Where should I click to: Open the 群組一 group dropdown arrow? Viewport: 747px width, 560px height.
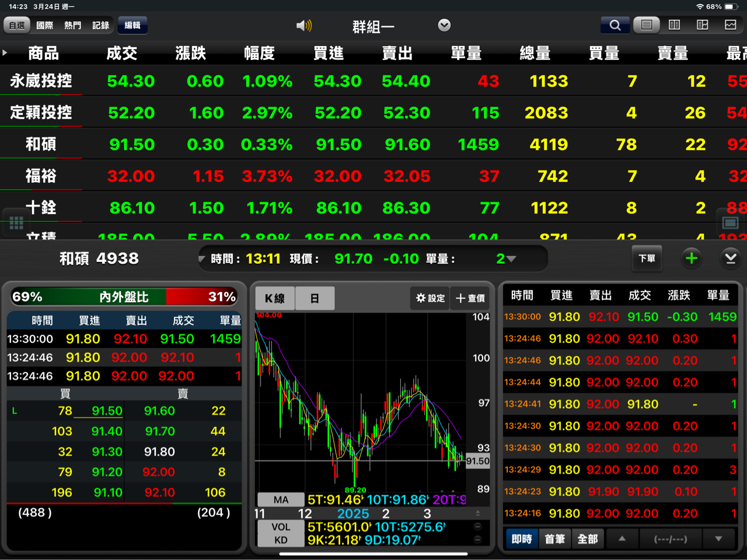tap(444, 25)
